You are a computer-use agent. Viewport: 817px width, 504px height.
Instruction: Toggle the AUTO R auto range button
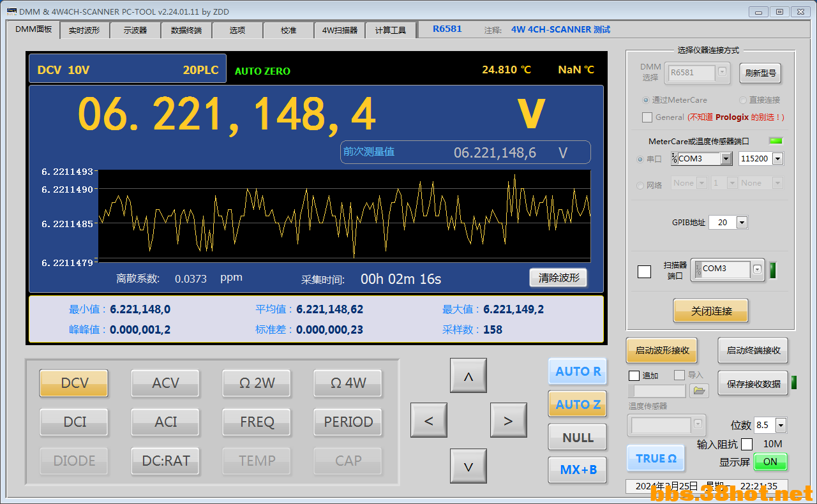click(x=578, y=371)
